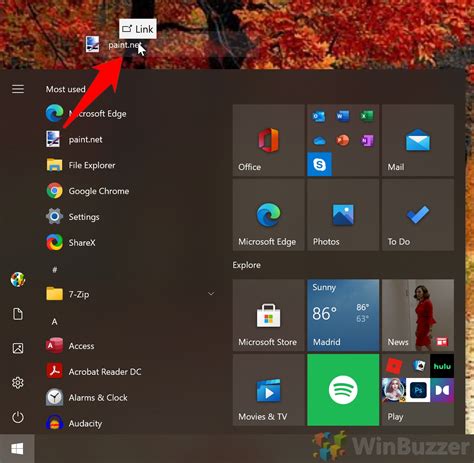Open Settings gear in Start sidebar
Screen dimensions: 474x463
point(18,383)
